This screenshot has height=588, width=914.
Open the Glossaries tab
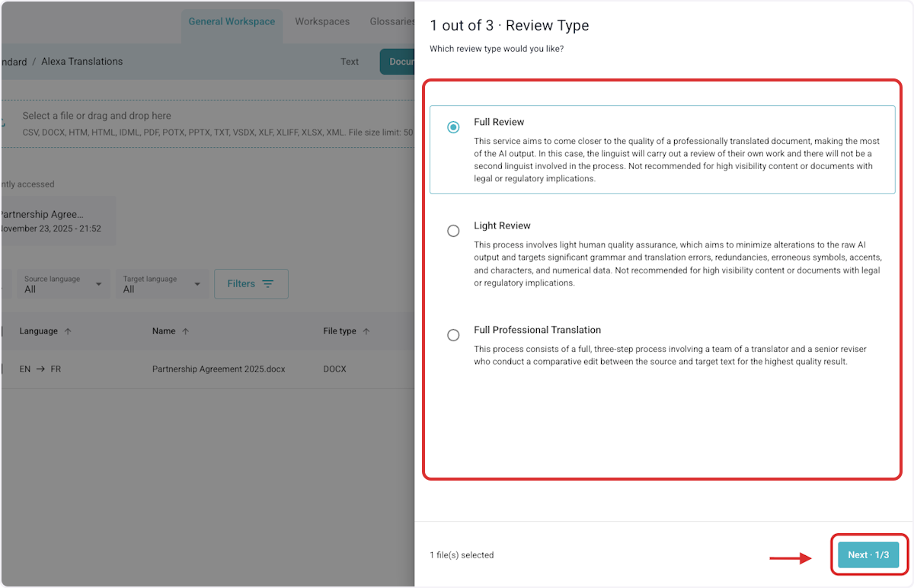(392, 21)
